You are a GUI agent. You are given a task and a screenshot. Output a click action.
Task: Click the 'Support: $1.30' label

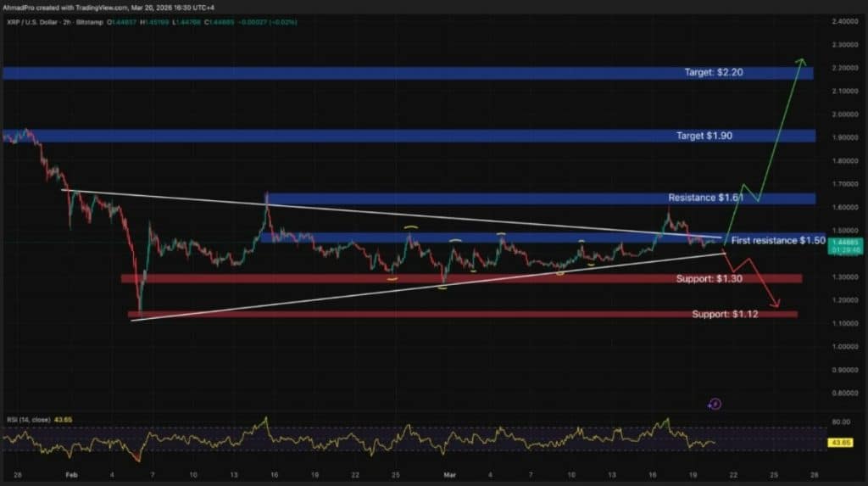pyautogui.click(x=709, y=279)
